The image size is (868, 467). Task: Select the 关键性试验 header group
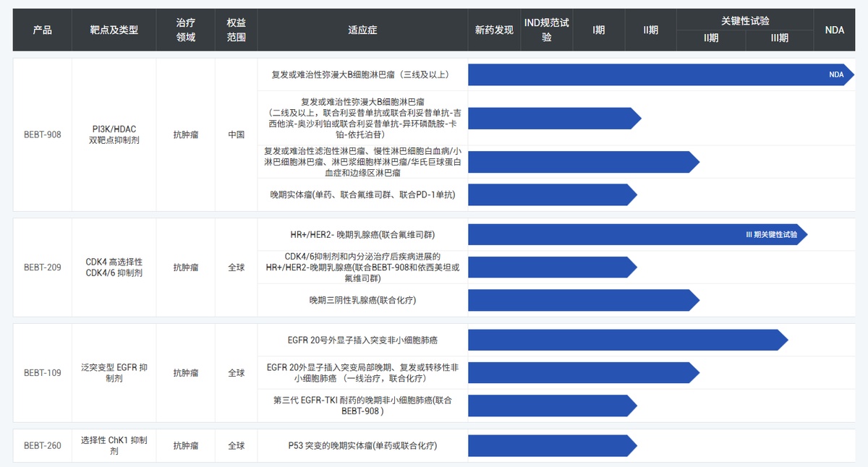click(x=745, y=20)
